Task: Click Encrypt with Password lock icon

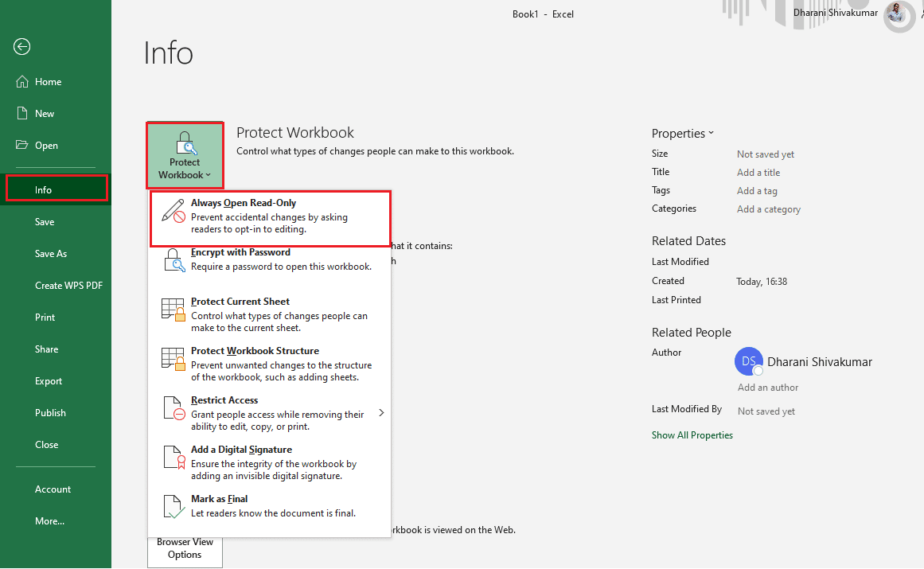Action: pyautogui.click(x=173, y=259)
